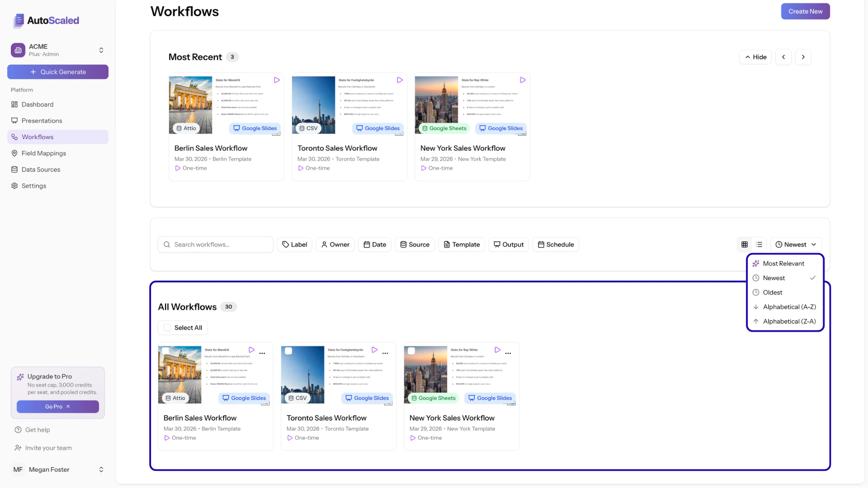Click the Create New button
This screenshot has width=868, height=488.
click(805, 11)
